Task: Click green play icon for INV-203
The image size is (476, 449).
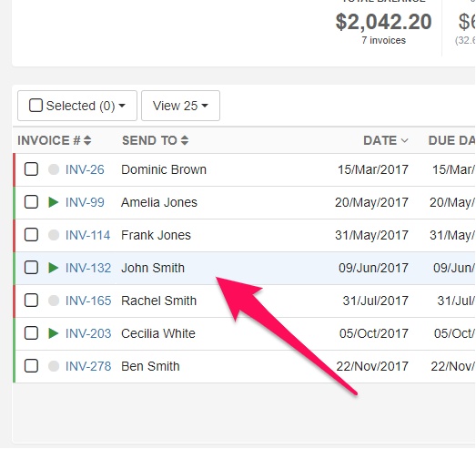Action: pyautogui.click(x=53, y=333)
